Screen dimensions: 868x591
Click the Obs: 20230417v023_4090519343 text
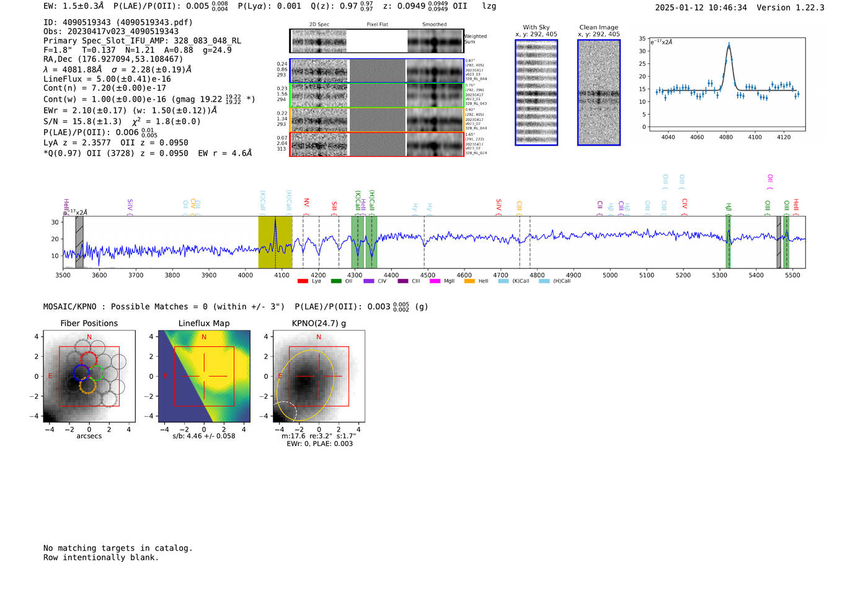point(111,32)
